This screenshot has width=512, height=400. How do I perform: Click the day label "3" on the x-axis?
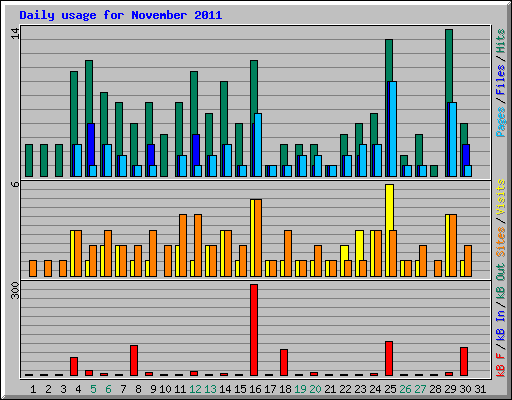point(63,389)
